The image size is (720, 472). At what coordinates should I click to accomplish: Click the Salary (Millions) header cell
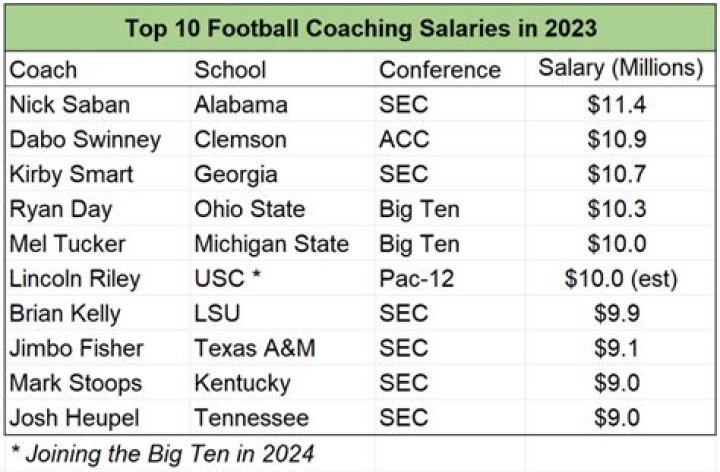[x=620, y=69]
